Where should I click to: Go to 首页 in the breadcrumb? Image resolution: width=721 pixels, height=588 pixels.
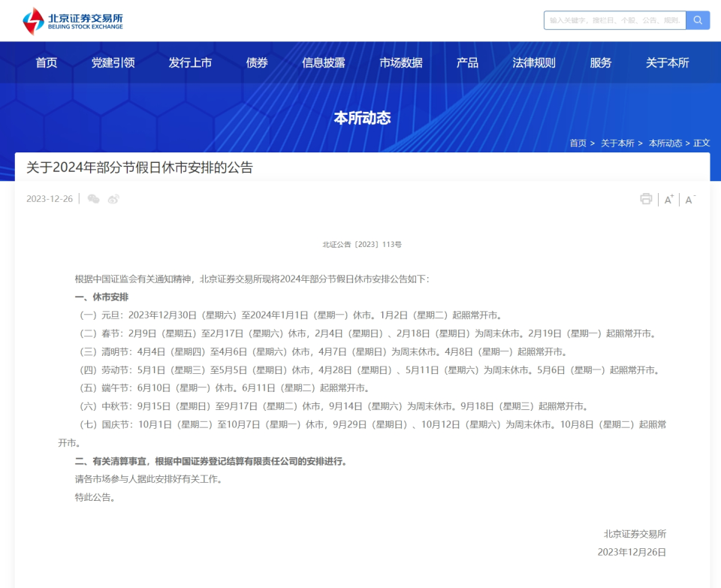coord(578,143)
